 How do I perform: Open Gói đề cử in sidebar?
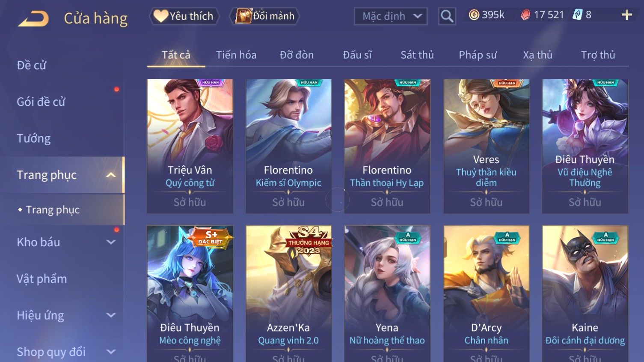pos(41,102)
